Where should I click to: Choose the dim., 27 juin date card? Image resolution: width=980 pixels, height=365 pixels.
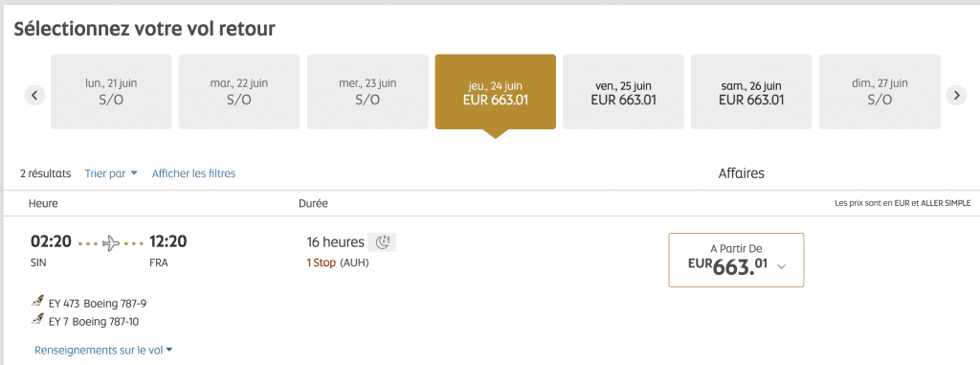(880, 92)
